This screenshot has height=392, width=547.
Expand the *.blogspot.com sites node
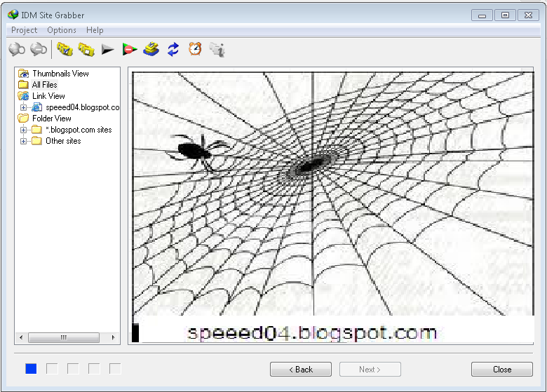[23, 130]
